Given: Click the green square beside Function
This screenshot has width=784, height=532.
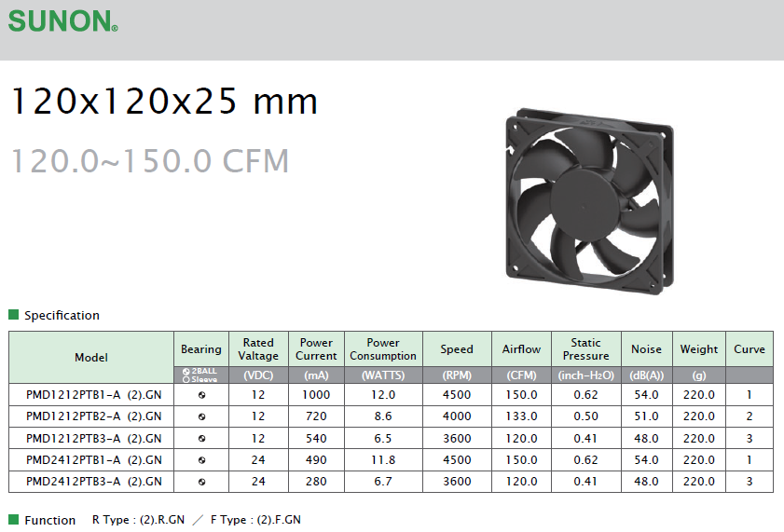Looking at the screenshot, I should (x=13, y=520).
